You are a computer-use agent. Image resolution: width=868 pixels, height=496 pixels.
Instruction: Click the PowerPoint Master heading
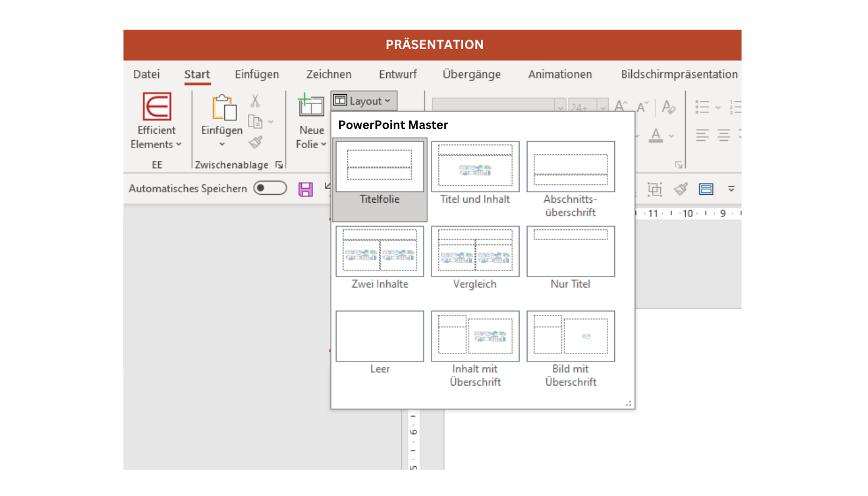pyautogui.click(x=393, y=125)
